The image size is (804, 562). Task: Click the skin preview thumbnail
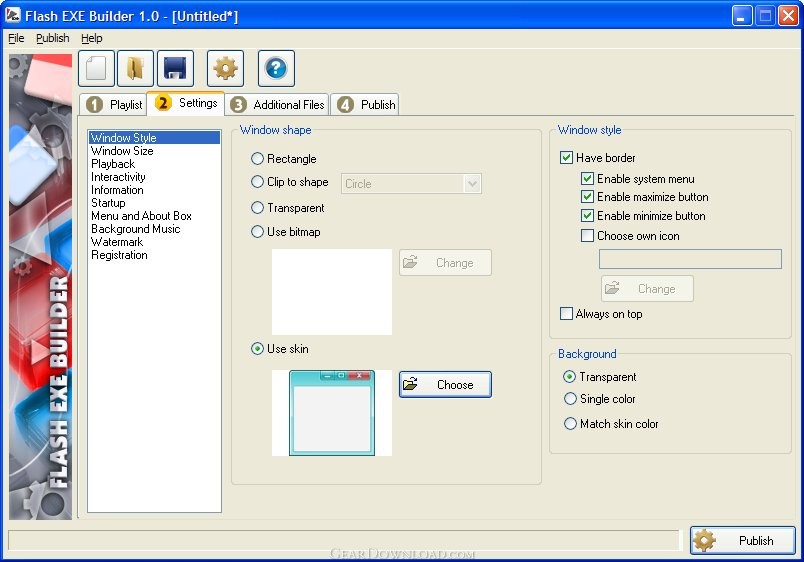point(331,413)
